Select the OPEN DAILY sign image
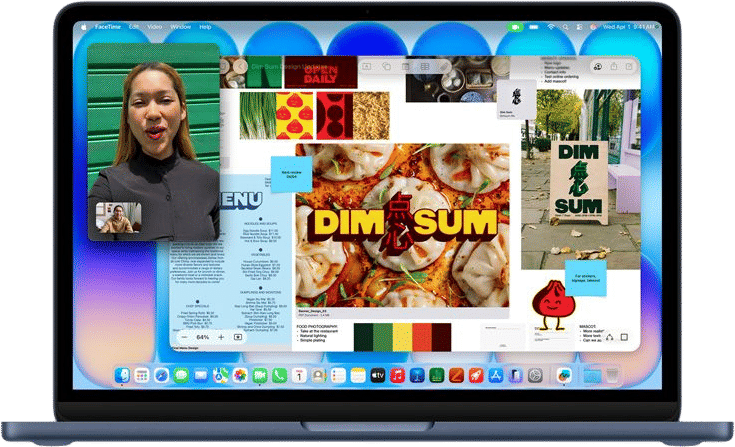This screenshot has width=735, height=447. pos(321,72)
